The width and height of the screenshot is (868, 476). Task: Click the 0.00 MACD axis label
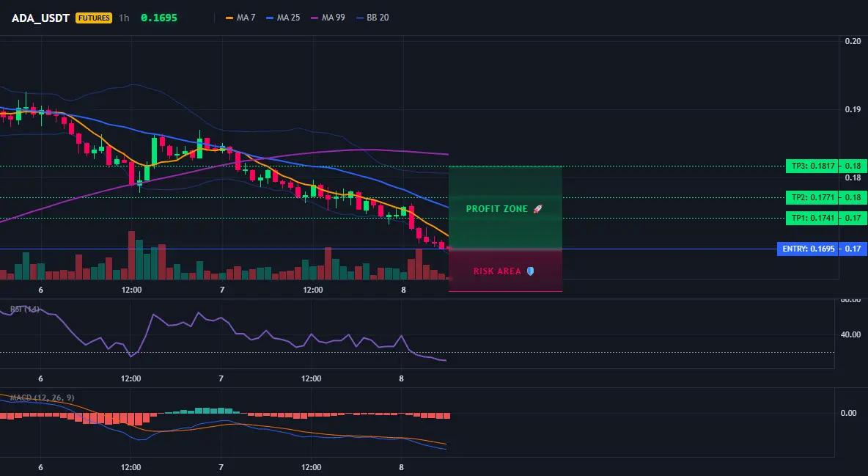tap(849, 413)
